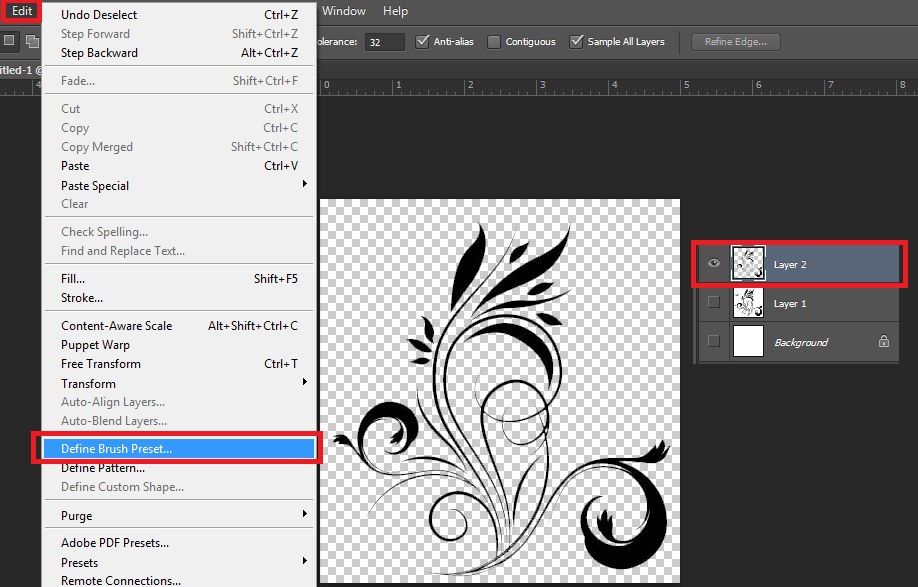This screenshot has width=918, height=587.
Task: Click the Tolerance value field
Action: (384, 42)
